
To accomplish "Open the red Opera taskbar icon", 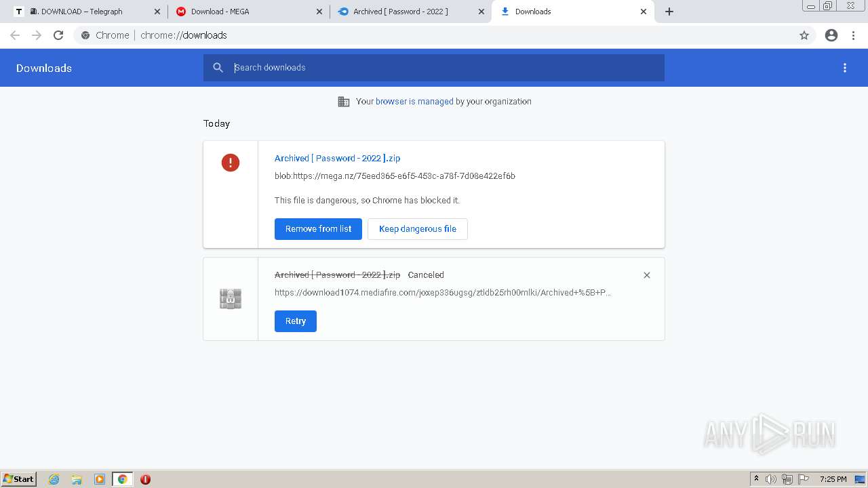I will [145, 479].
